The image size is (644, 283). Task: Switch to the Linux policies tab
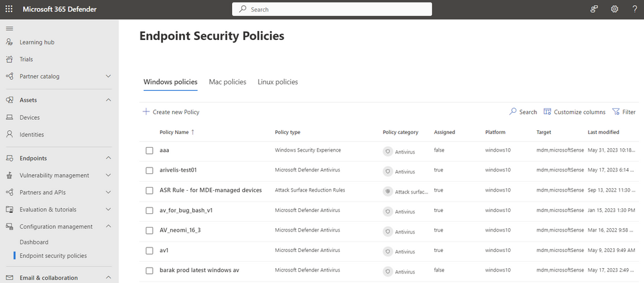(278, 82)
